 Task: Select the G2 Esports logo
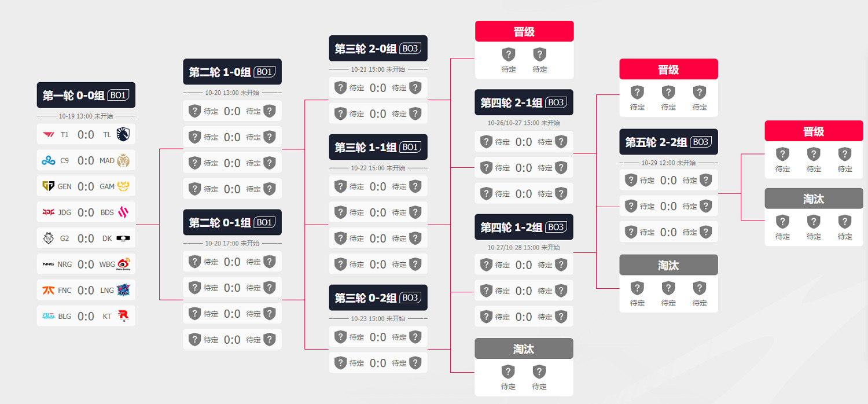tap(48, 238)
